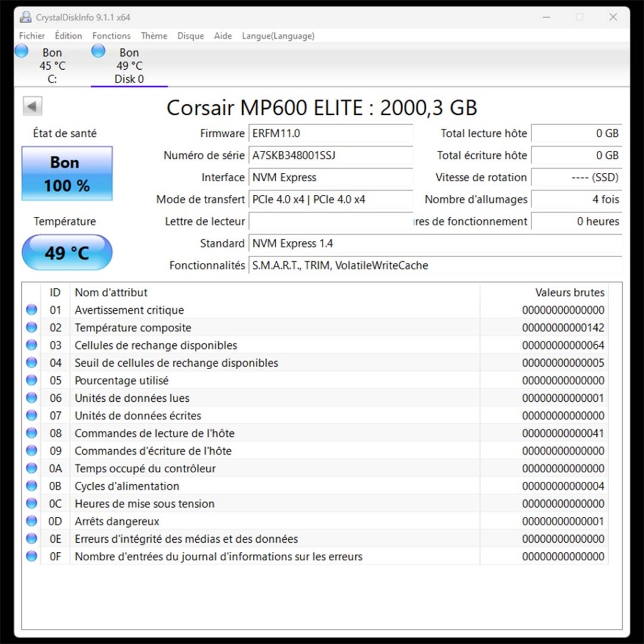Click status dot of Seuil de cellules row
Image resolution: width=644 pixels, height=644 pixels.
coord(31,363)
